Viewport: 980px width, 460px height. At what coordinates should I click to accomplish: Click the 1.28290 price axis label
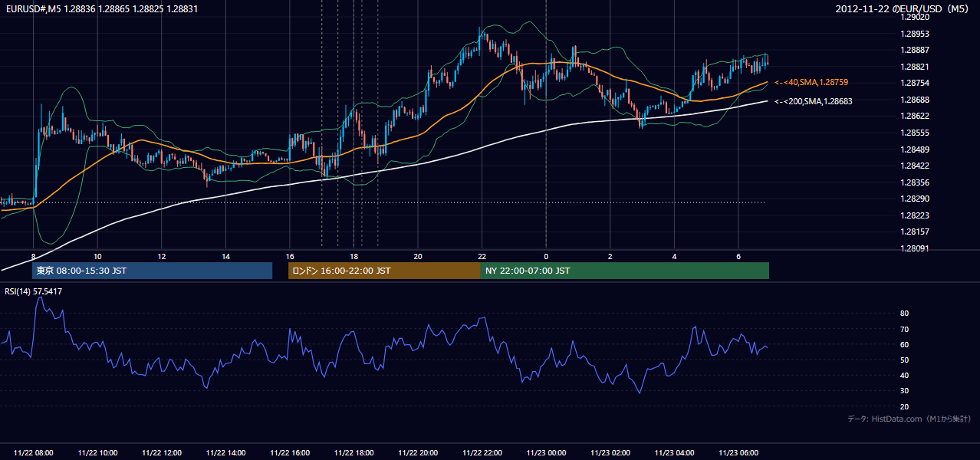pos(915,199)
